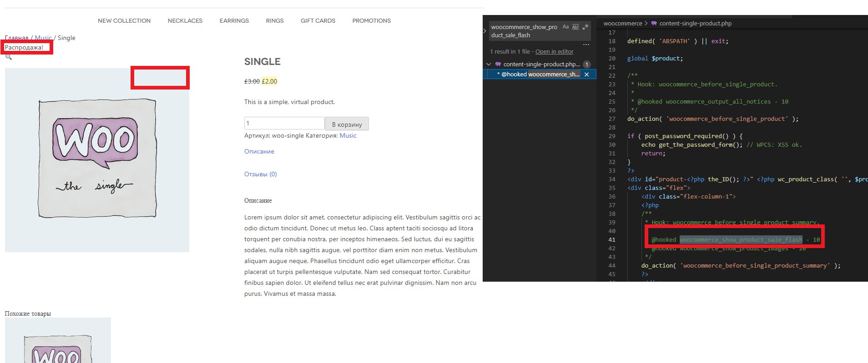Click the 'Распродажа!' sale badge text

pyautogui.click(x=24, y=47)
